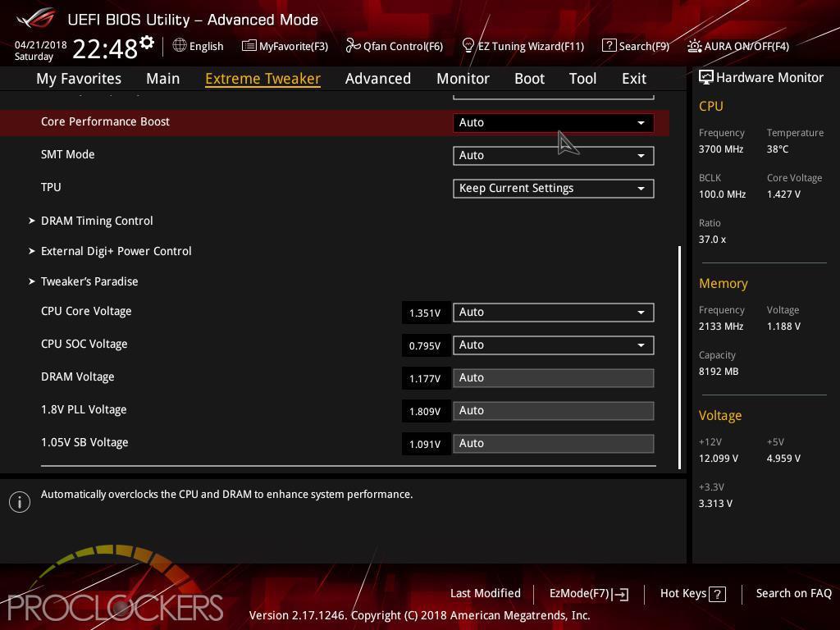Click the EzMode exit arrow icon
The image size is (840, 630).
click(x=621, y=594)
